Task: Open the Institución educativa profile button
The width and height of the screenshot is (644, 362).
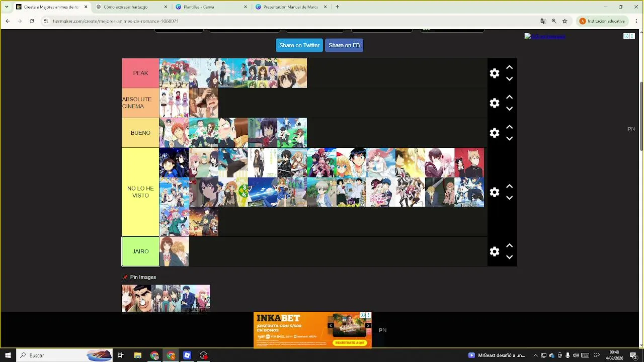Action: (602, 21)
